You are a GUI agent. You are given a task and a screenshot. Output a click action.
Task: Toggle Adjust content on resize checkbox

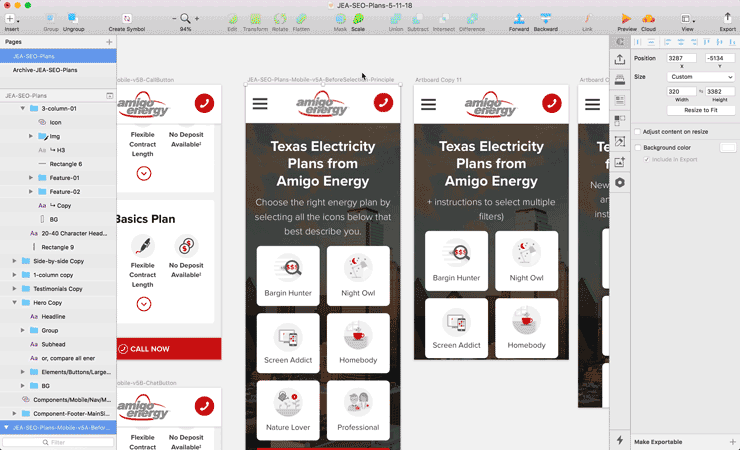coord(638,132)
